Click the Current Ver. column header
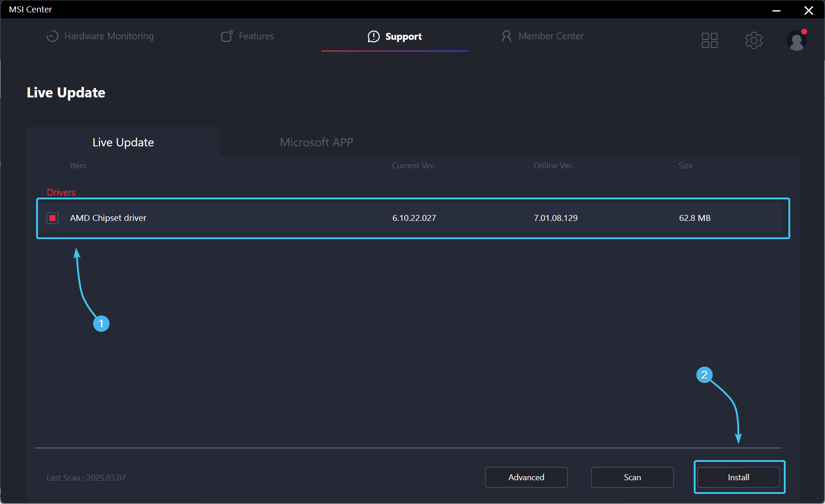Image resolution: width=825 pixels, height=504 pixels. 413,166
